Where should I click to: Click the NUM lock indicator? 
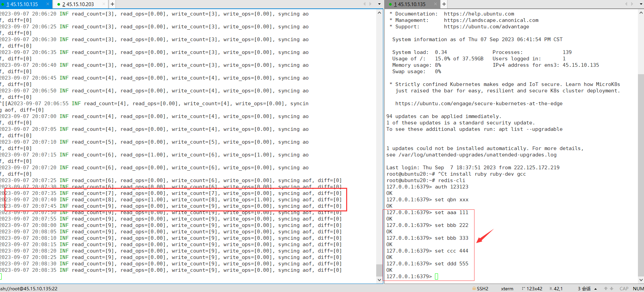[x=638, y=289]
